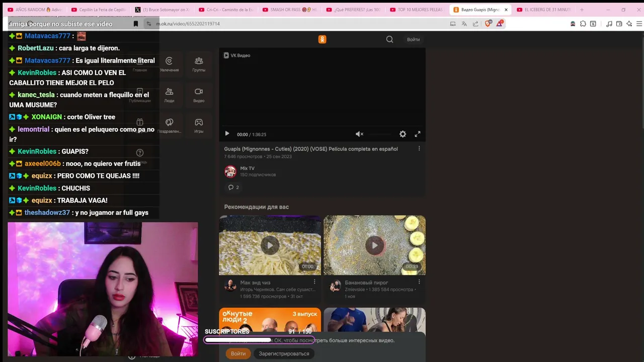Switch to Bruce Sotomayor on X tab
The image size is (644, 362).
[x=163, y=10]
